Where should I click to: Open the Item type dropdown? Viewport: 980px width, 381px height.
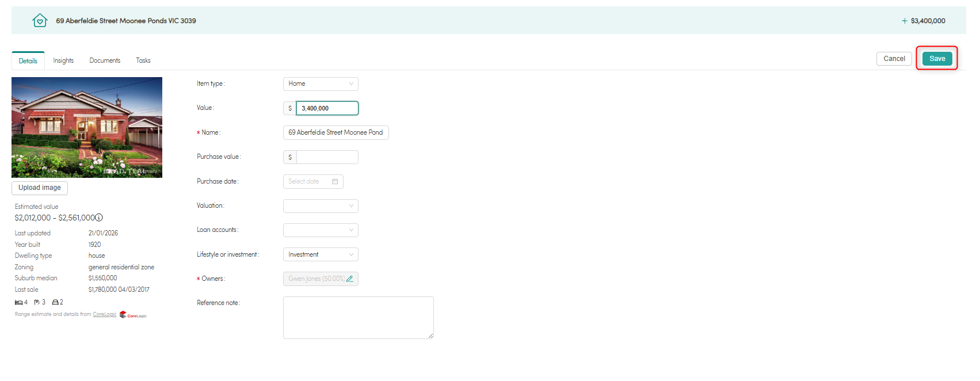[321, 84]
